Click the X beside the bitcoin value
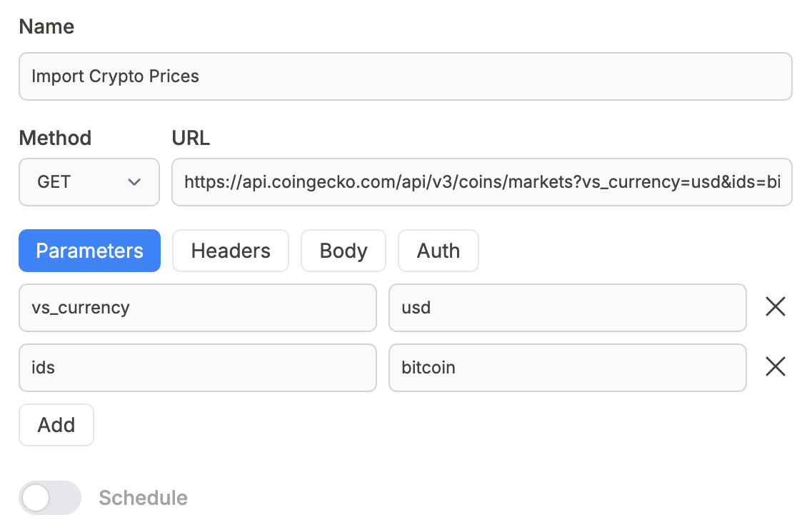Viewport: 812px width, 532px height. [776, 367]
